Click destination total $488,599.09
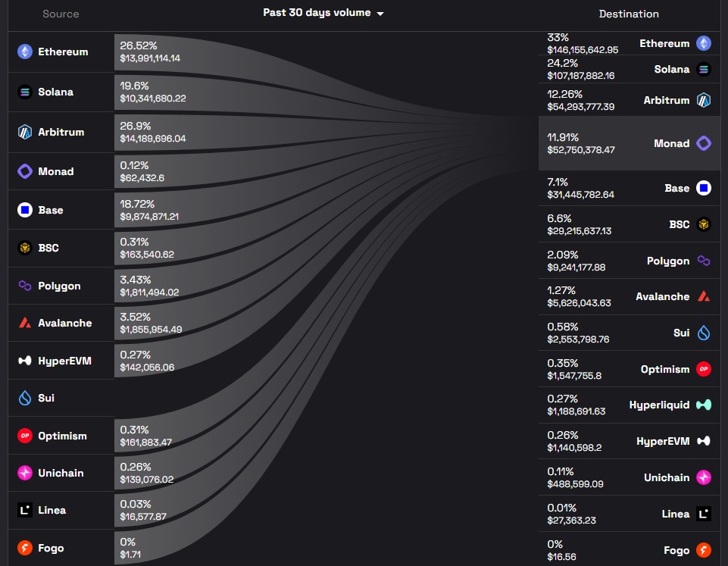This screenshot has height=566, width=728. coord(575,484)
